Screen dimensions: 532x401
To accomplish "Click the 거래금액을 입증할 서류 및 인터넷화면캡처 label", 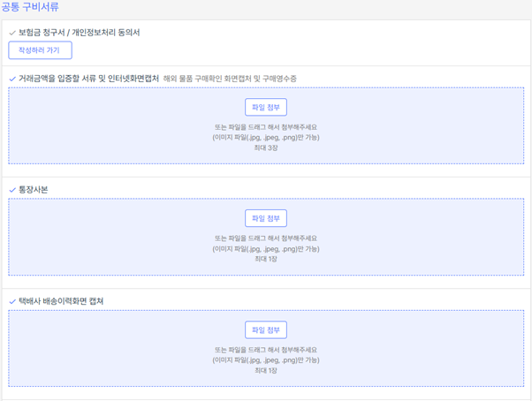I will click(88, 79).
